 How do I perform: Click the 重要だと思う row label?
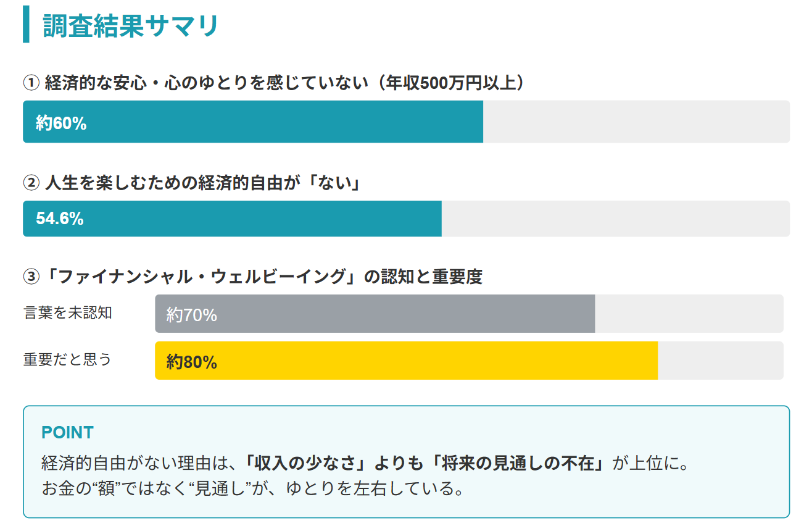pyautogui.click(x=68, y=359)
